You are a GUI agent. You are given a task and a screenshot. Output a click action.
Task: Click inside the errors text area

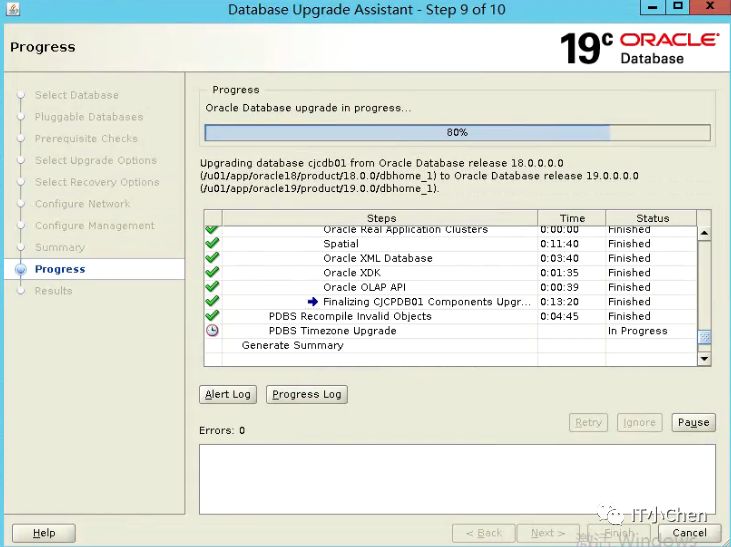click(x=457, y=479)
